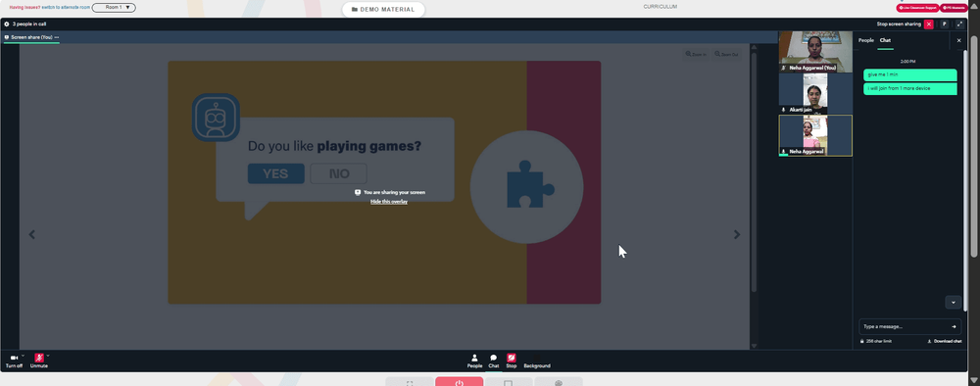Answer NO on the slide
The height and width of the screenshot is (386, 980).
pos(339,173)
